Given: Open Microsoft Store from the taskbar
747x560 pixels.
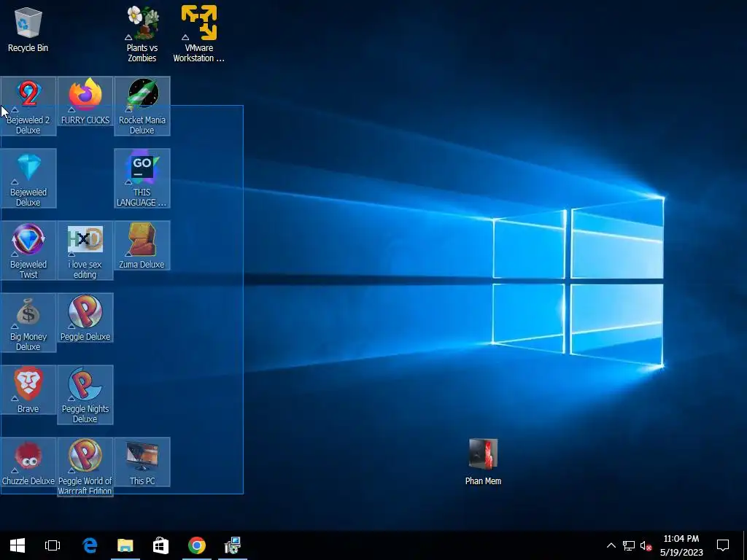Looking at the screenshot, I should 161,545.
